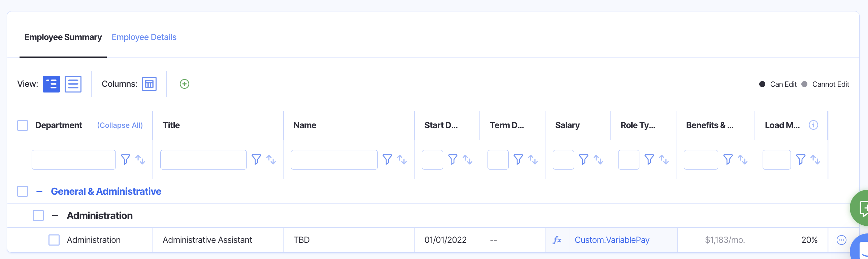This screenshot has width=868, height=259.
Task: Toggle the select-all checkbox in Department header
Action: 23,125
